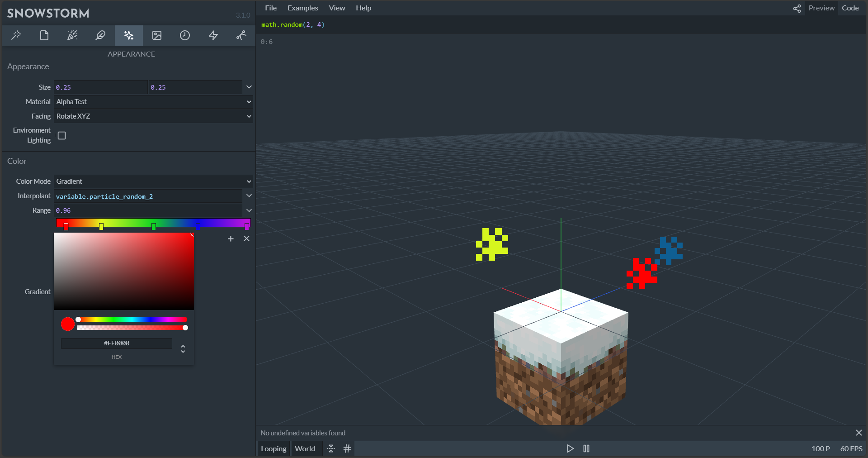
Task: Expand the Size field options arrow
Action: pos(249,87)
